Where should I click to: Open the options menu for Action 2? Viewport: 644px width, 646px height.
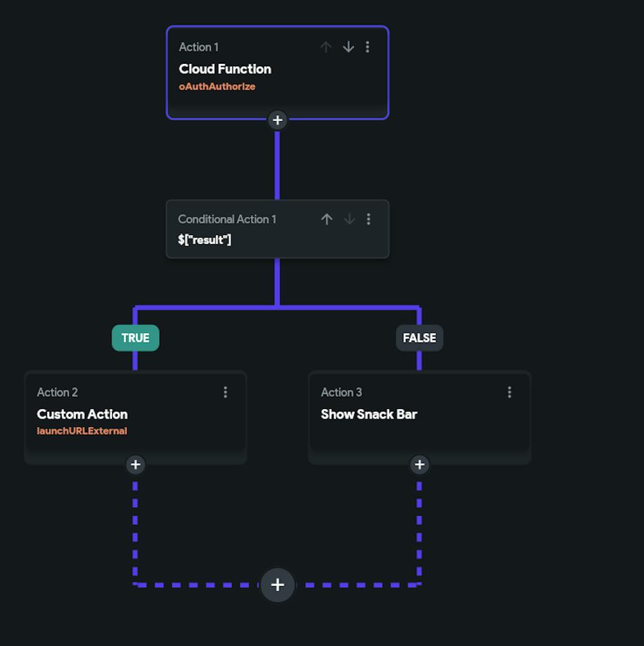[x=225, y=392]
